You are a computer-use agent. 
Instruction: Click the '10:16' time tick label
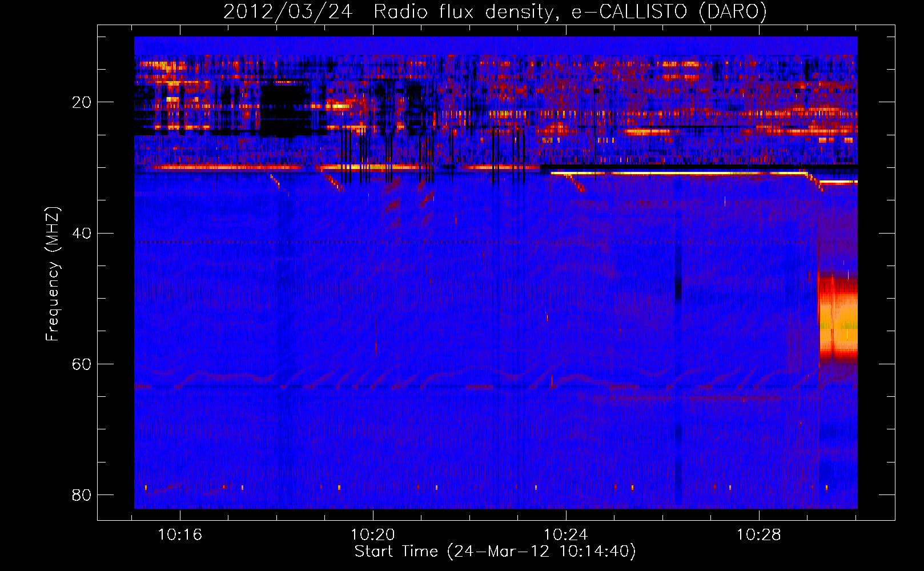point(180,535)
